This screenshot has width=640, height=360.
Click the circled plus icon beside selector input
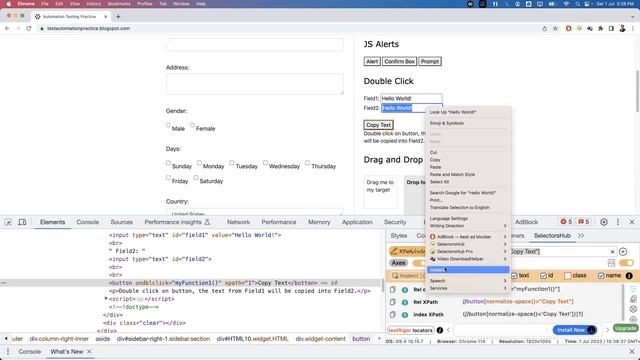[623, 251]
